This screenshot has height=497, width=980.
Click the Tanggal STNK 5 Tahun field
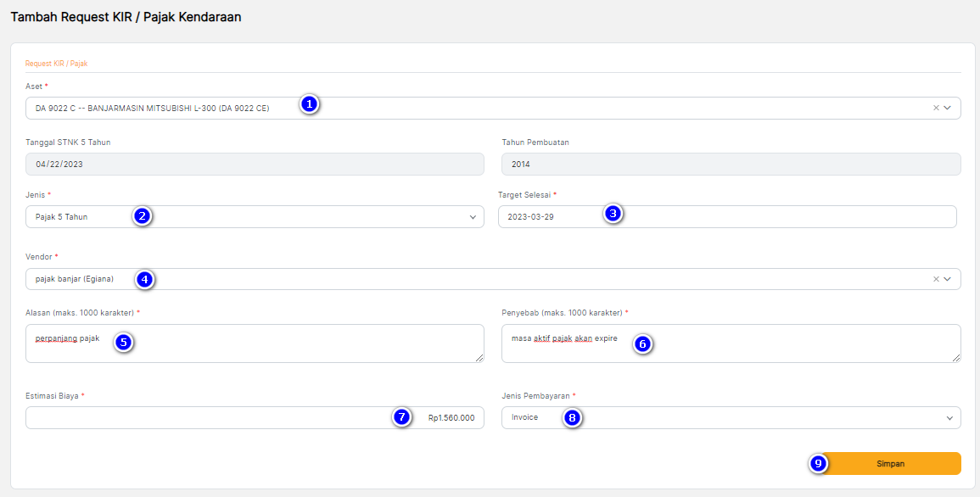[255, 165]
